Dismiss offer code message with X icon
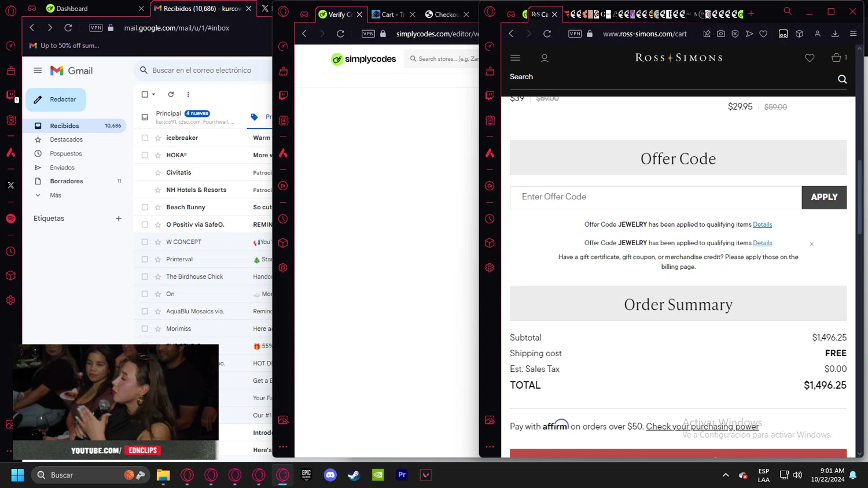The width and height of the screenshot is (868, 488). point(811,244)
